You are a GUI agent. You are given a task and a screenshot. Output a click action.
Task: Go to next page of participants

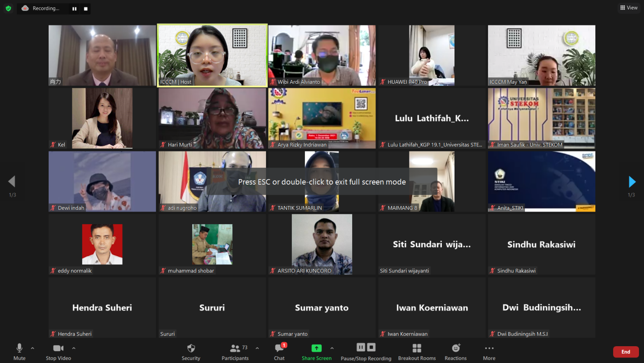pyautogui.click(x=632, y=182)
